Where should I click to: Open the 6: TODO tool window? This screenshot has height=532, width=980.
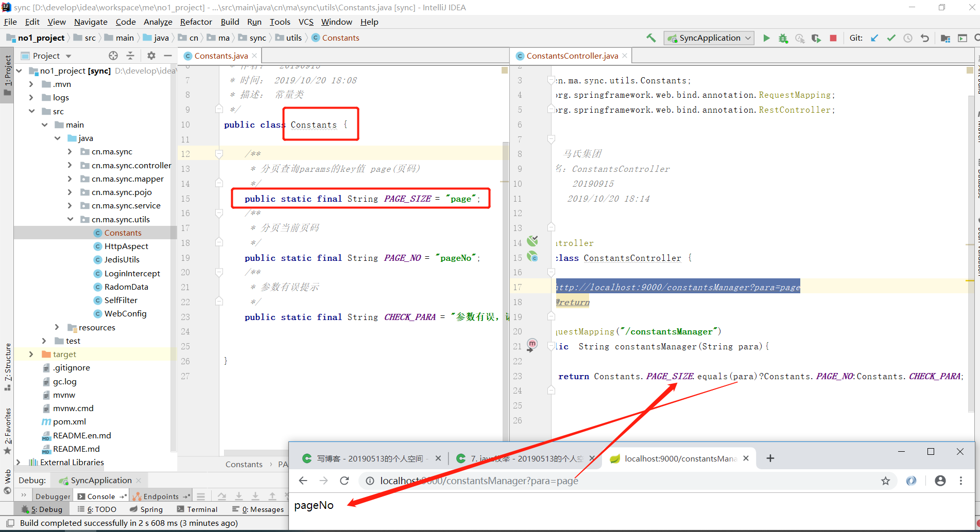(x=97, y=509)
